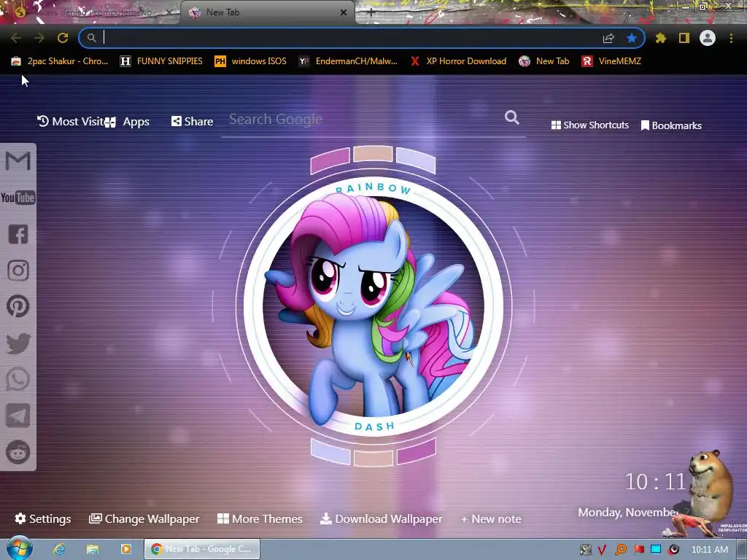Open the VineMEMZ bookmark
The width and height of the screenshot is (747, 560).
pos(611,61)
